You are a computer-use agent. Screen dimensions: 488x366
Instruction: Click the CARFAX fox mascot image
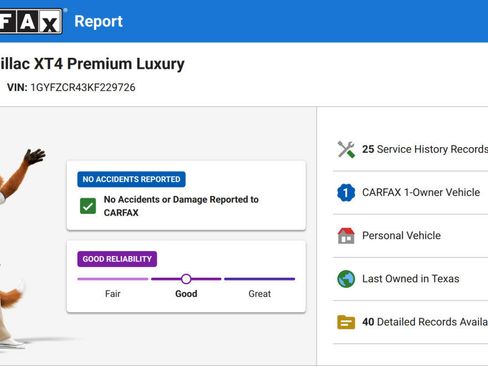(x=20, y=248)
